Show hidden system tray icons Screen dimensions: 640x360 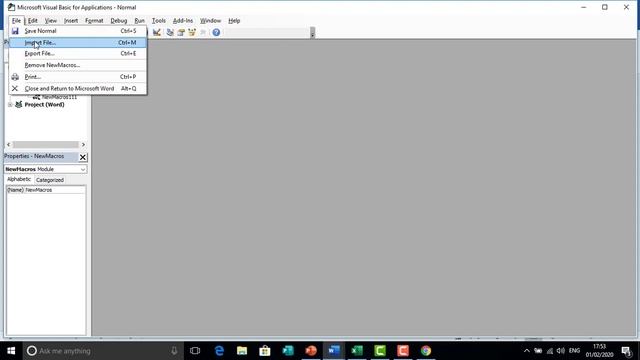click(527, 351)
